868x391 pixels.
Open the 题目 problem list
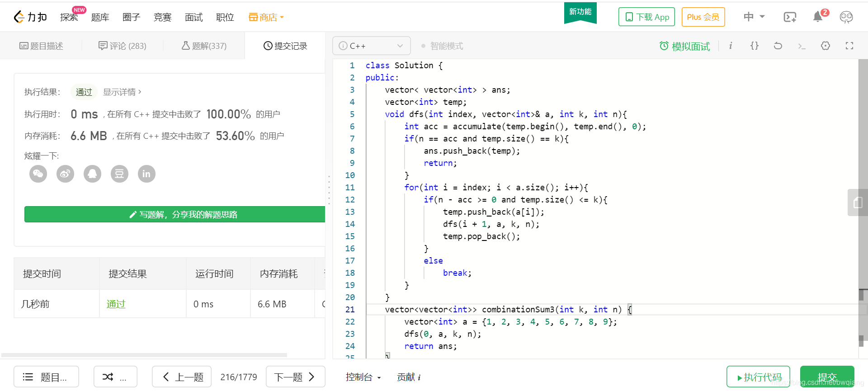(46, 377)
